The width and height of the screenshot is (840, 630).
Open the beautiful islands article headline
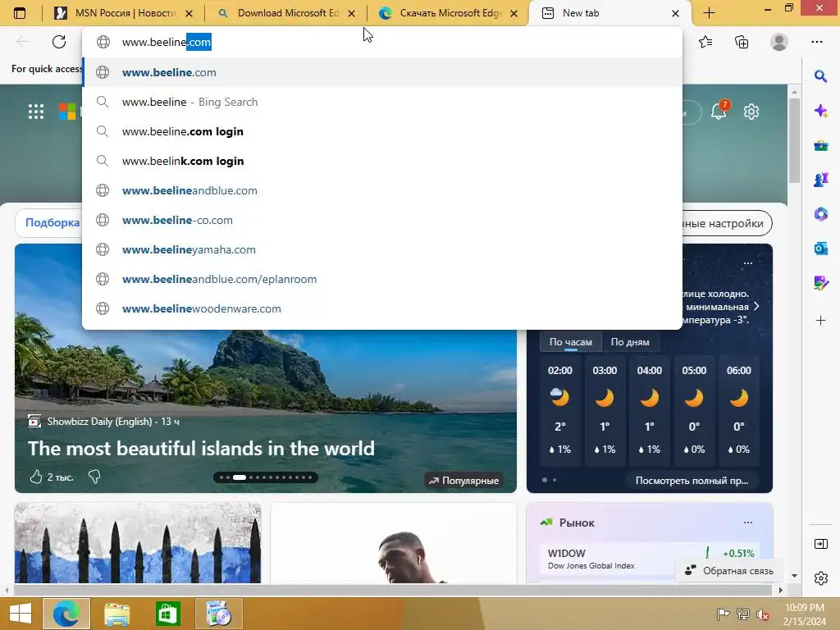pos(201,449)
